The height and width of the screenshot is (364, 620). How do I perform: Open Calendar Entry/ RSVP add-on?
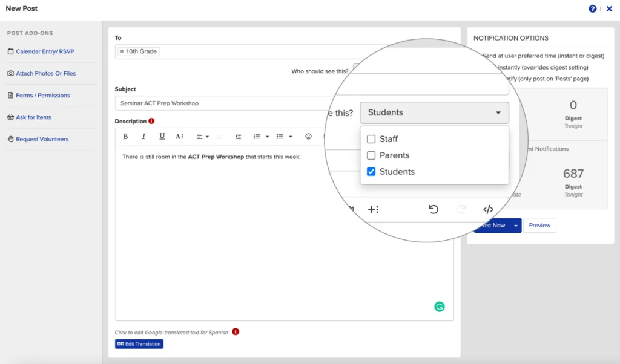45,51
